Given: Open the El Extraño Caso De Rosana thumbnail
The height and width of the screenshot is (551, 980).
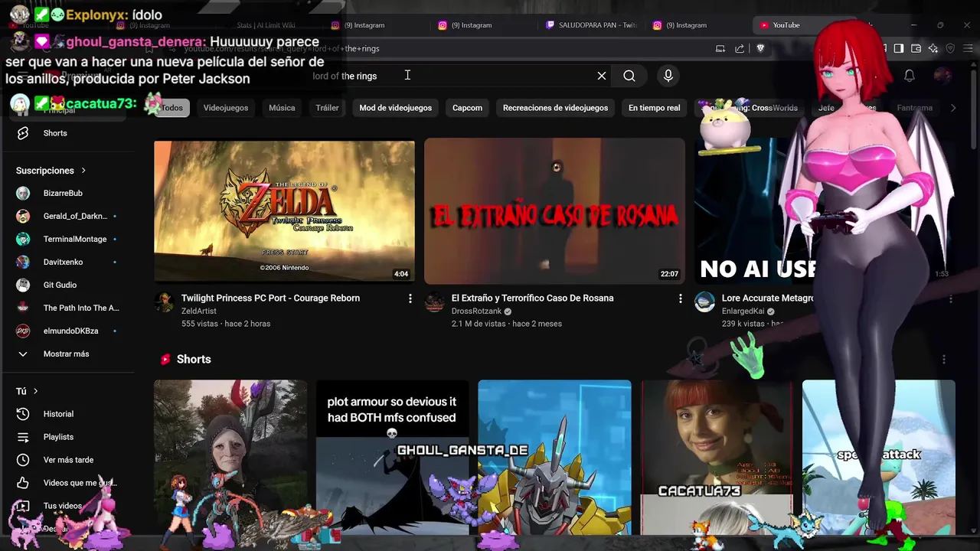Looking at the screenshot, I should pos(554,211).
